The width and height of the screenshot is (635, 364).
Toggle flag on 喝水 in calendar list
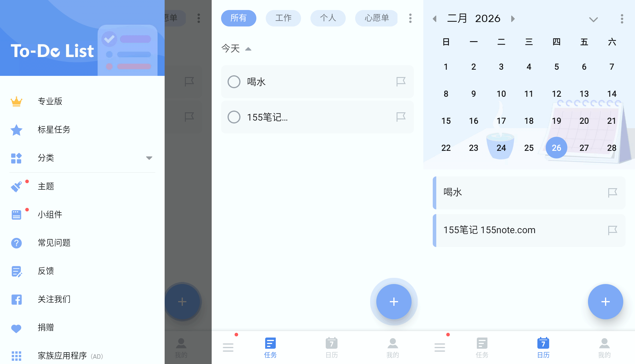click(612, 193)
